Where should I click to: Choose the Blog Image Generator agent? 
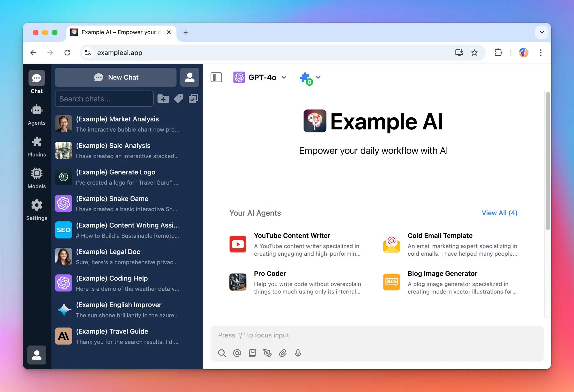click(450, 282)
